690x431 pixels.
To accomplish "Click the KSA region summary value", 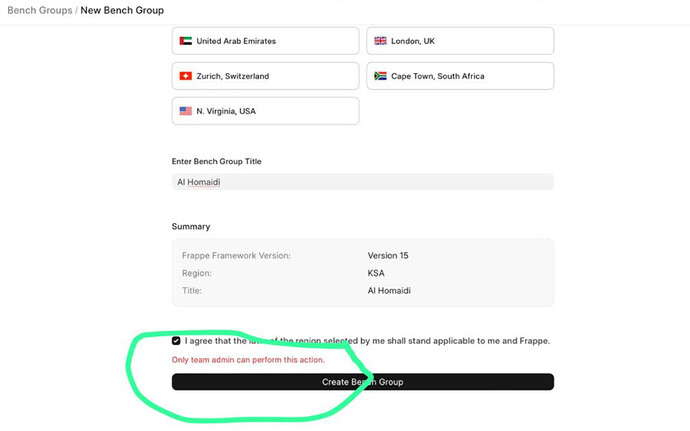I will pos(376,273).
